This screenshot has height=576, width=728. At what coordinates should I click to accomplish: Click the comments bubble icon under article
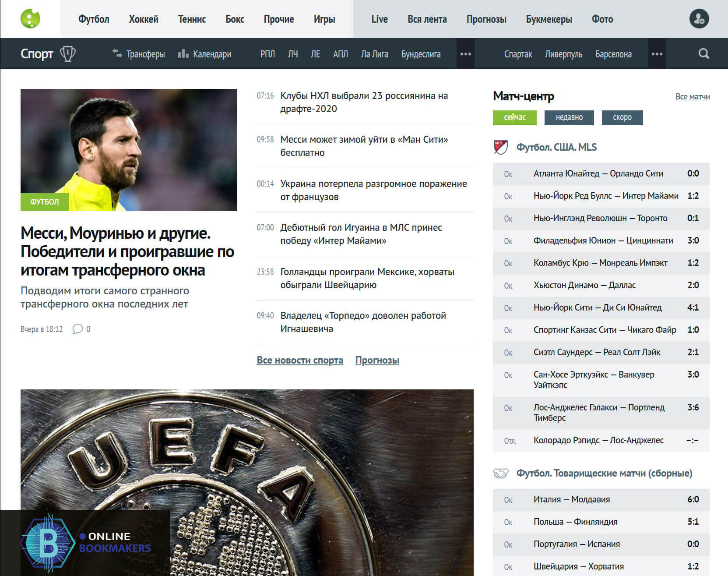point(78,329)
